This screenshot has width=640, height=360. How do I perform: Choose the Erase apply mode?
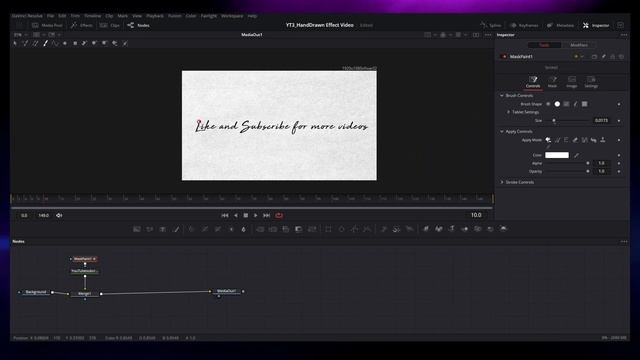[575, 140]
